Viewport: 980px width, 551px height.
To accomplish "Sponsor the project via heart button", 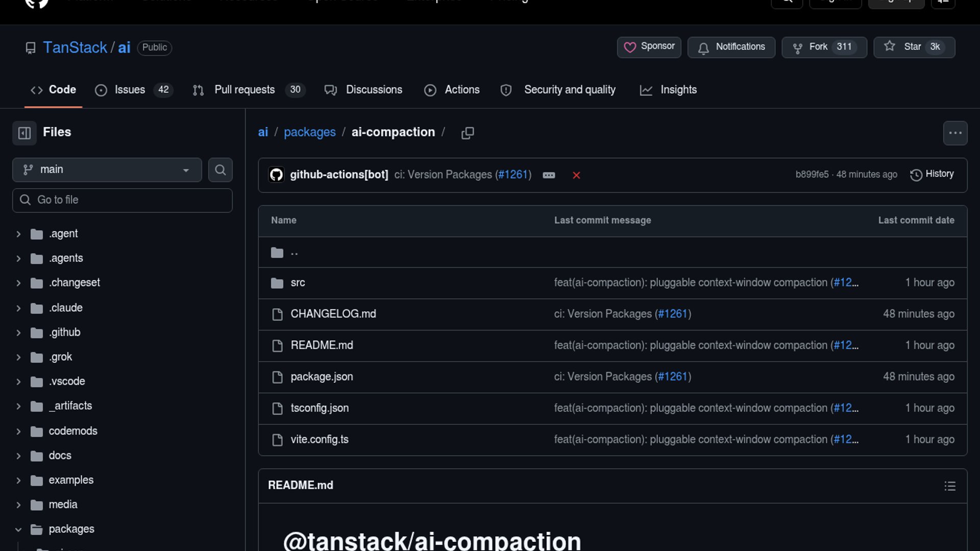I will (x=649, y=47).
